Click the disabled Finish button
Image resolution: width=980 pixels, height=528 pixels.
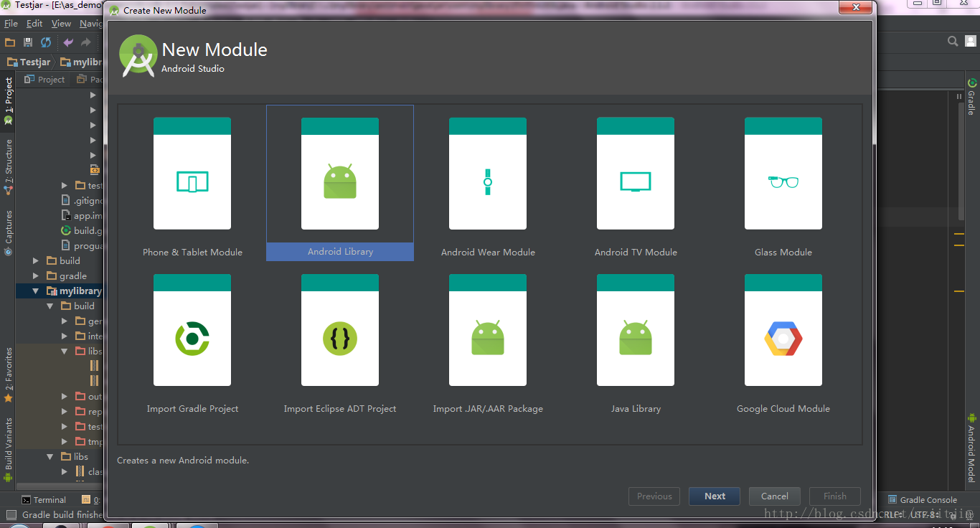point(835,496)
